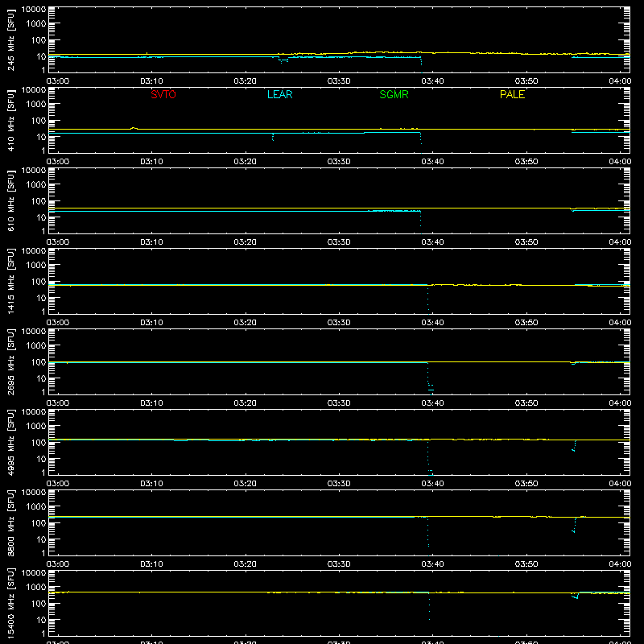The image size is (644, 644).
Task: Click 04:00 tick under the 245 MHz plot
Action: (620, 81)
